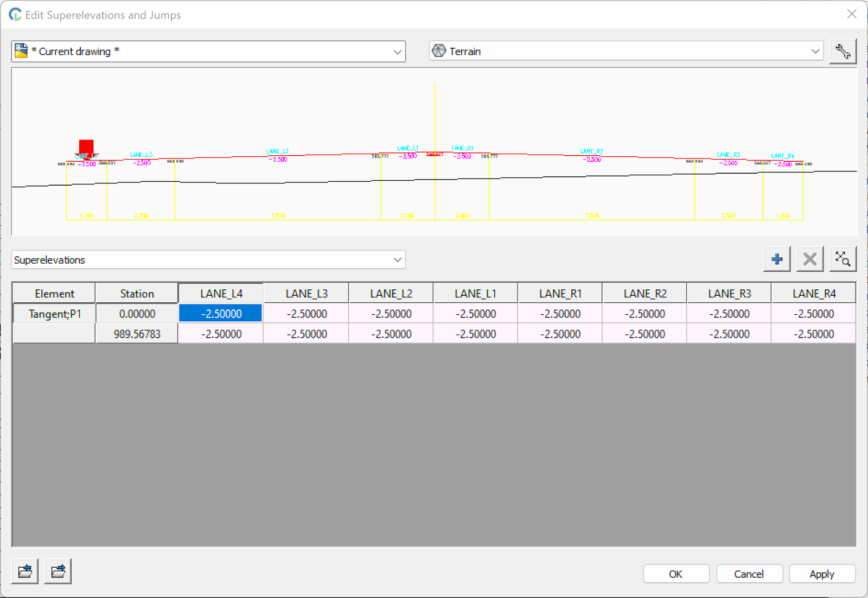The width and height of the screenshot is (868, 598).
Task: Click the gray X delete row icon
Action: coord(809,259)
